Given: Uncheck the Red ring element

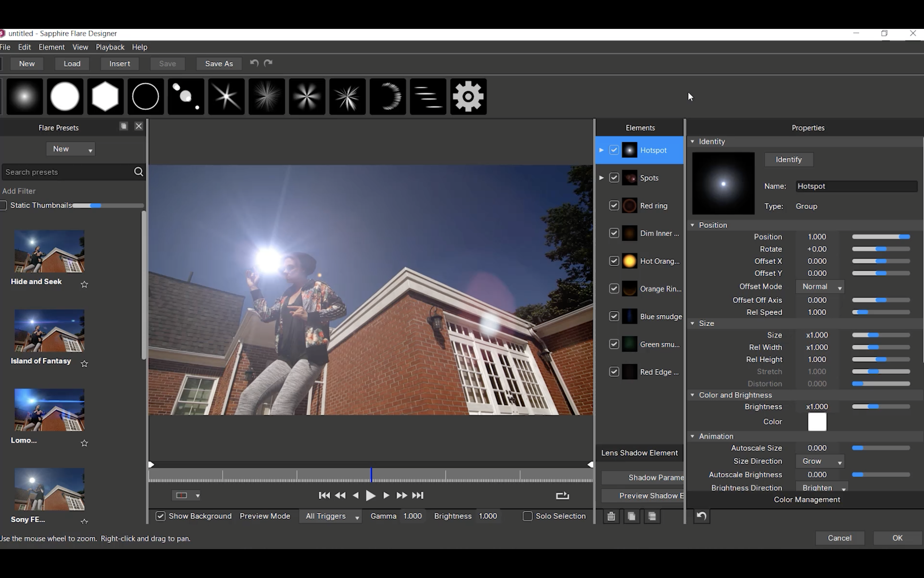Looking at the screenshot, I should [x=614, y=206].
